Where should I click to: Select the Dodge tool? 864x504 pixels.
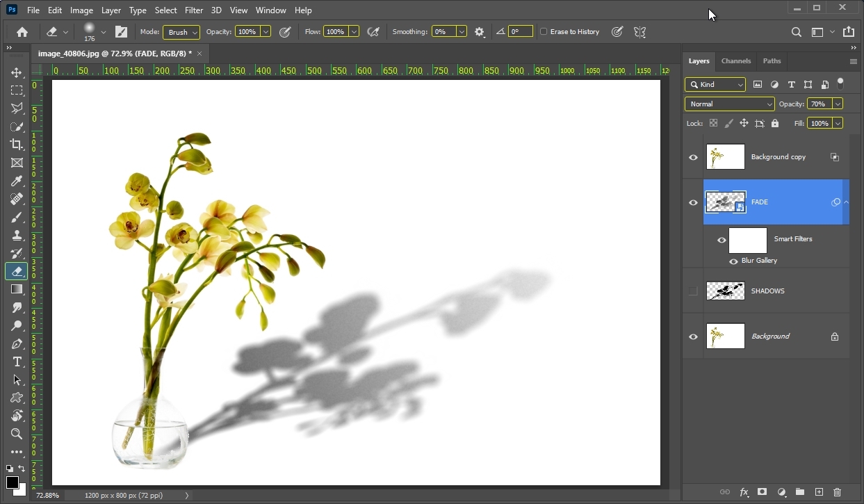[17, 325]
